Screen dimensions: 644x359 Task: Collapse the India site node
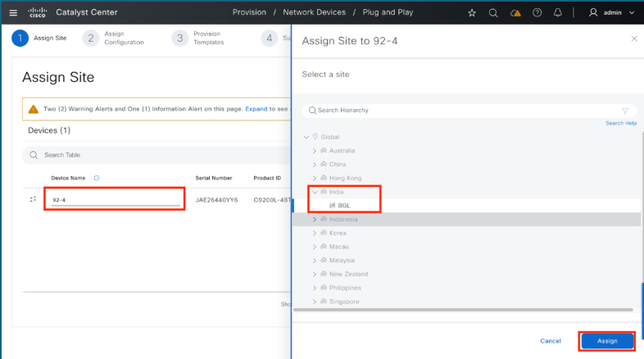coord(315,192)
